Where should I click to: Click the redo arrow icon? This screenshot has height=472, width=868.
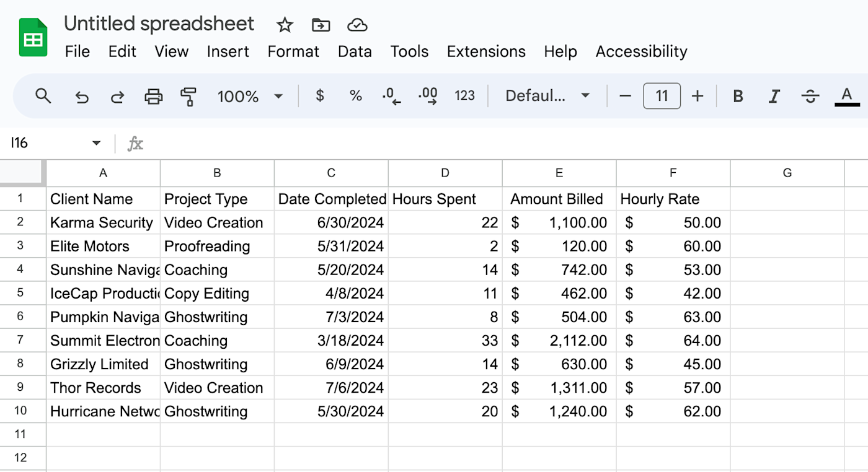[117, 97]
